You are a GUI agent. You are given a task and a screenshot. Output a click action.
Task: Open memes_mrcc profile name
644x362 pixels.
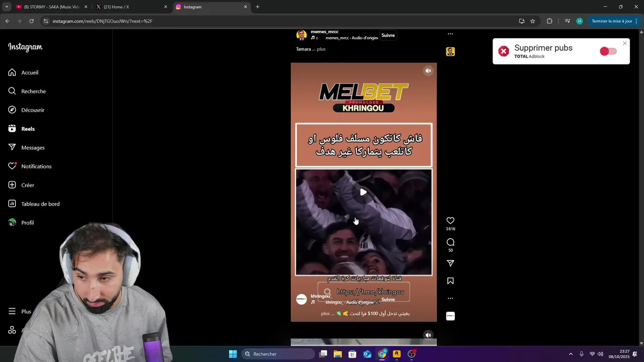pos(325,32)
